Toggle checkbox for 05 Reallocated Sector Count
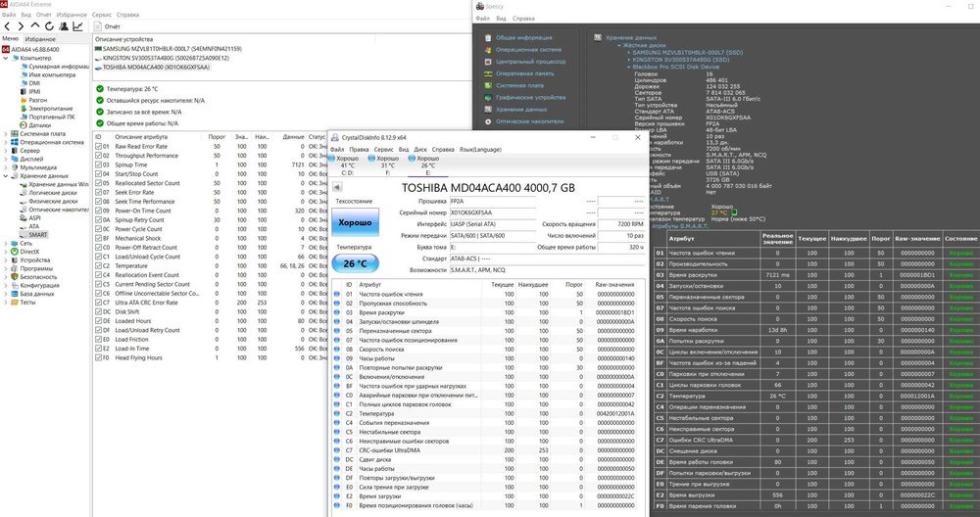 [x=98, y=183]
